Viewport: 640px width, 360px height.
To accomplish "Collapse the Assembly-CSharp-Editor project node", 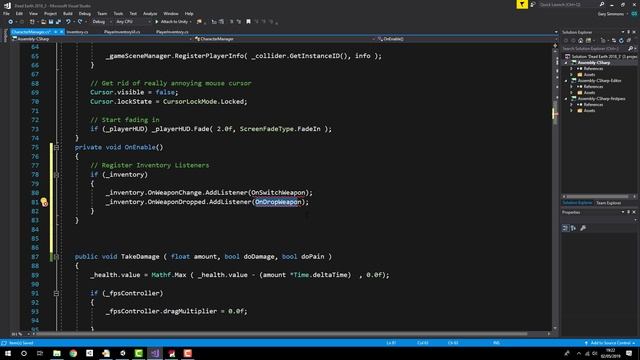I will pos(566,81).
